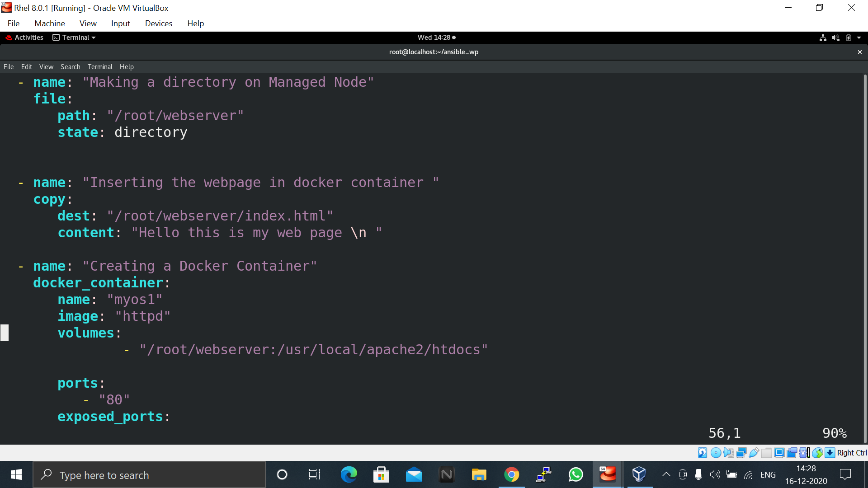Open the GNOME system menu arrow
The image size is (868, 488).
point(859,38)
